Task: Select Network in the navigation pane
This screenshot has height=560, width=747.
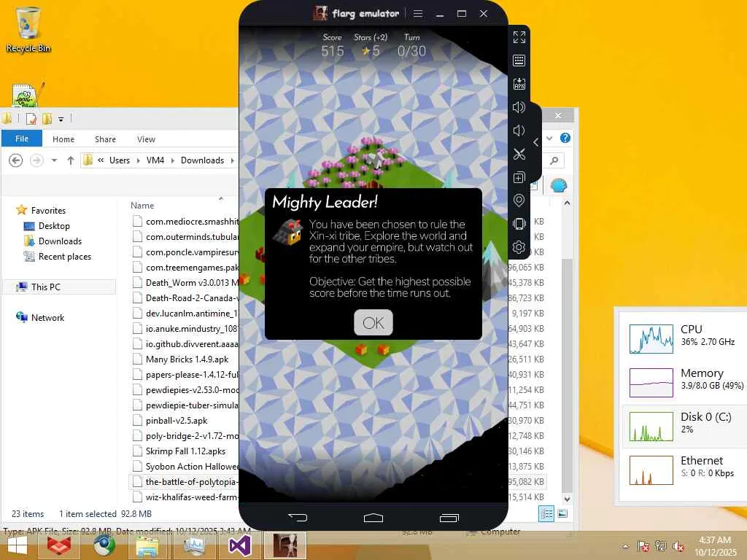Action: (x=47, y=318)
